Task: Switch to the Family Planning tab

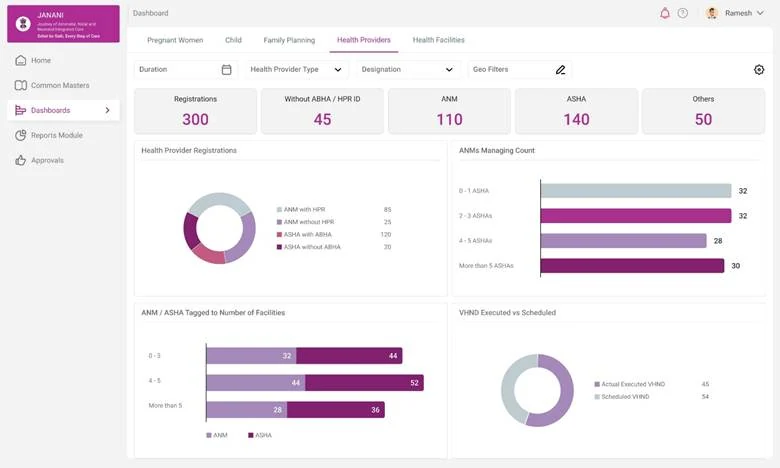Action: pyautogui.click(x=289, y=40)
